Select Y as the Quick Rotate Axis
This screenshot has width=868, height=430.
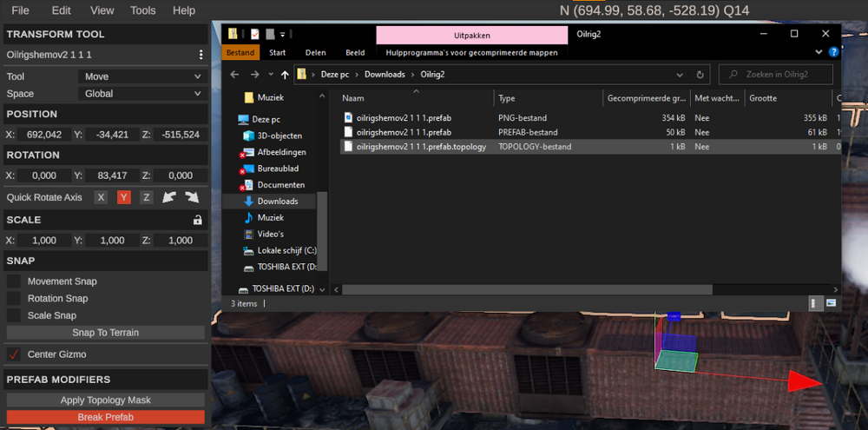coord(123,197)
